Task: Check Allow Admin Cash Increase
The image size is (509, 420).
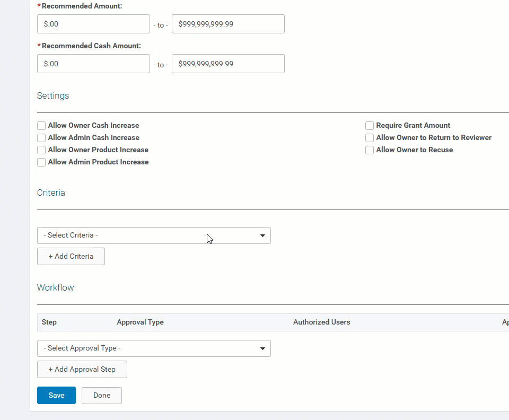Action: coord(41,138)
